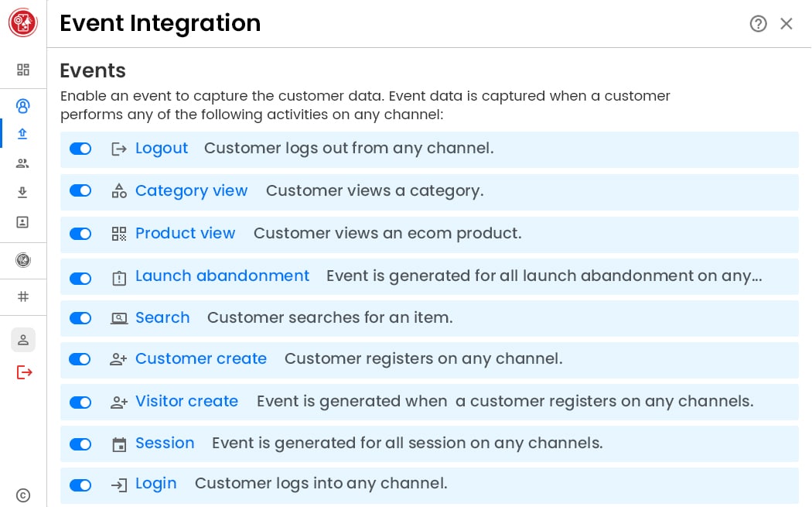812x507 pixels.
Task: Switch off the Session event toggle
Action: pos(80,444)
